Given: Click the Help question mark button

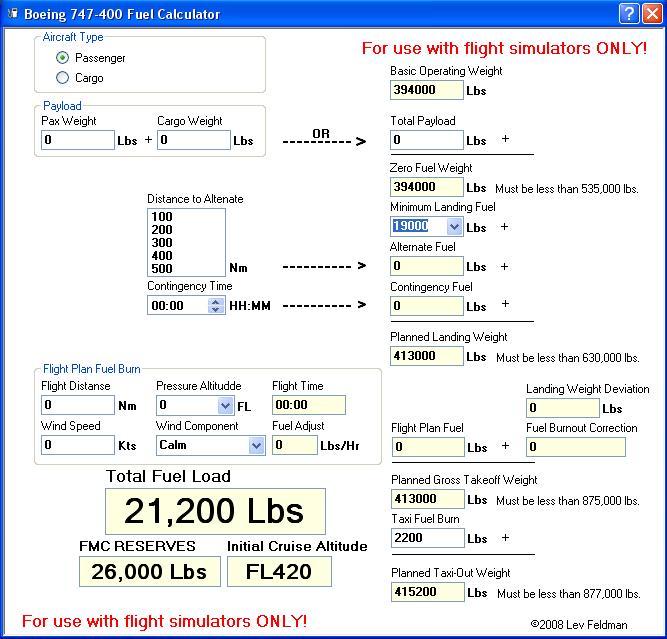Looking at the screenshot, I should [x=629, y=14].
